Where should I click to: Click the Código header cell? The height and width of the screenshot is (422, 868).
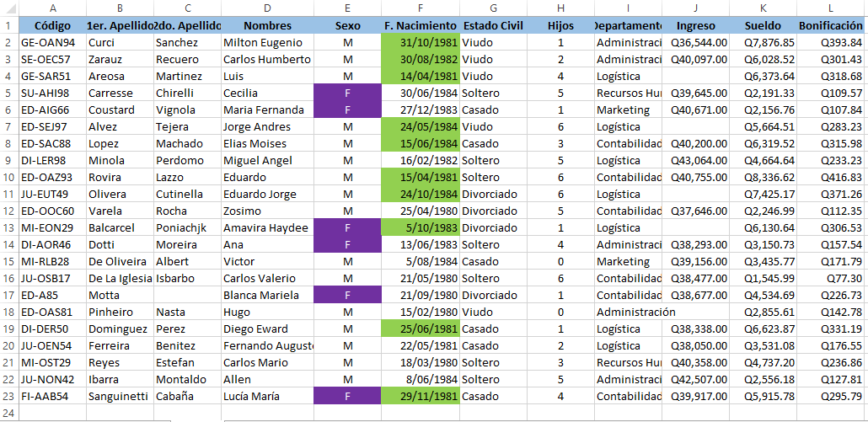click(52, 25)
